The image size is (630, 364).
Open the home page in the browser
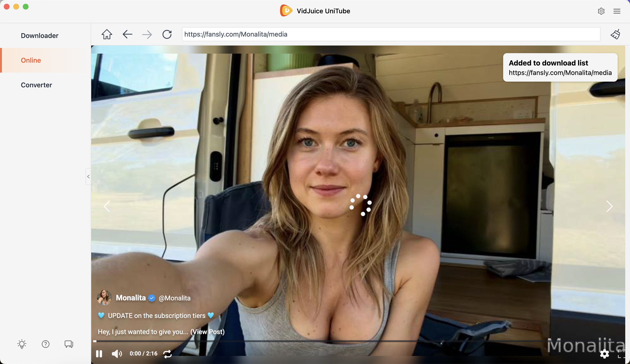point(107,34)
